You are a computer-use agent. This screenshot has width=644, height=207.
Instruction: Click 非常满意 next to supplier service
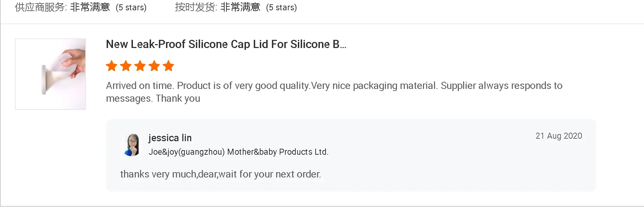(90, 7)
